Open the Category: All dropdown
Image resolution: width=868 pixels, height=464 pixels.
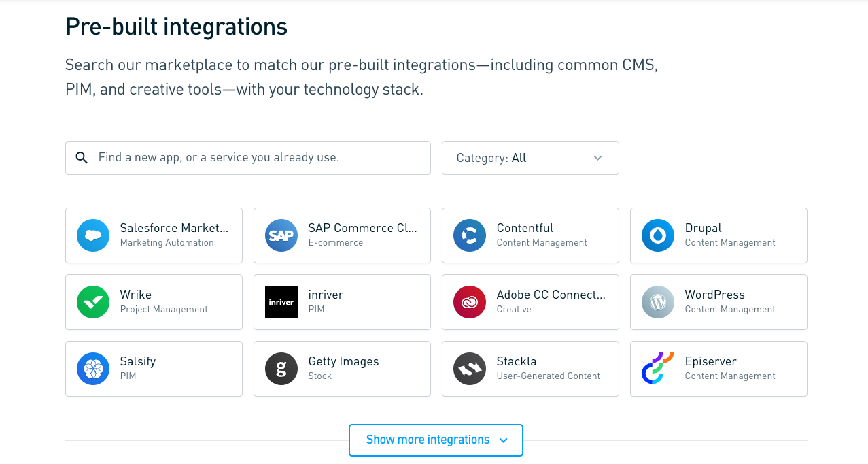[530, 158]
